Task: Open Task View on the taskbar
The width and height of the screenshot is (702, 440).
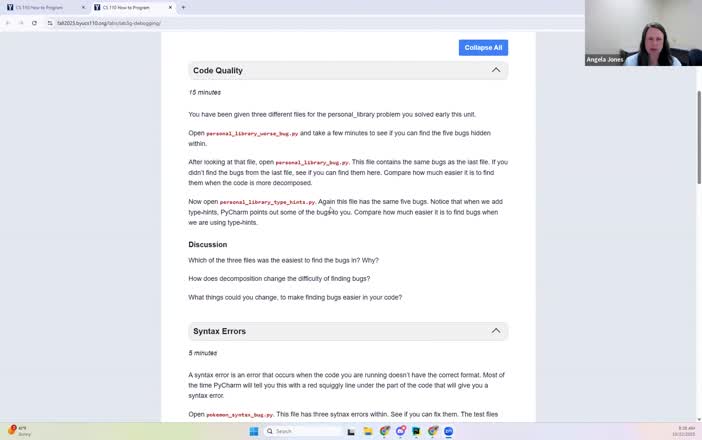Action: tap(351, 431)
